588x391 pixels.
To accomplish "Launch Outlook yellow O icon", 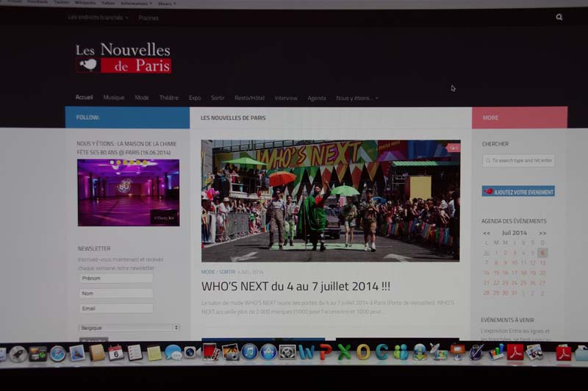I will click(363, 352).
